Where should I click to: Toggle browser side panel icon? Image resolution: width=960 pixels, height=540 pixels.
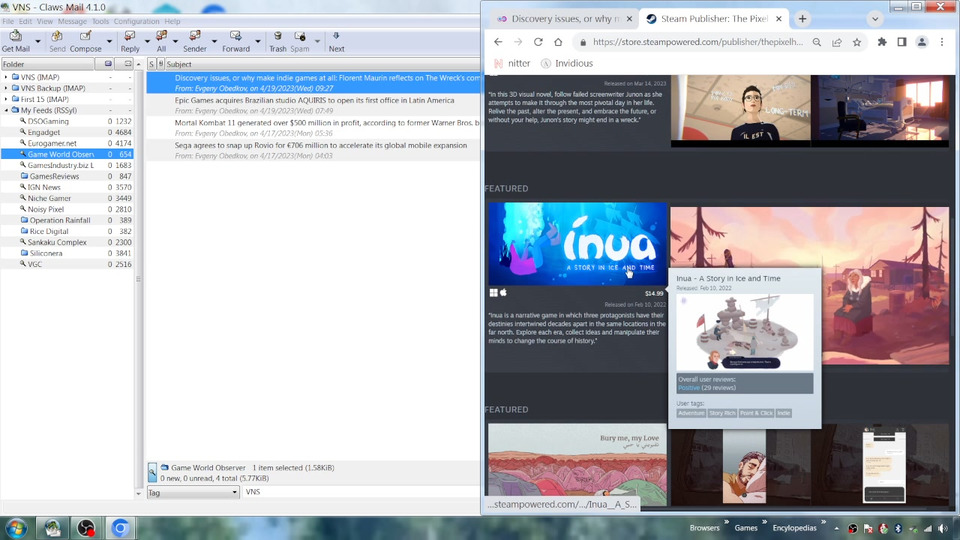(x=902, y=42)
